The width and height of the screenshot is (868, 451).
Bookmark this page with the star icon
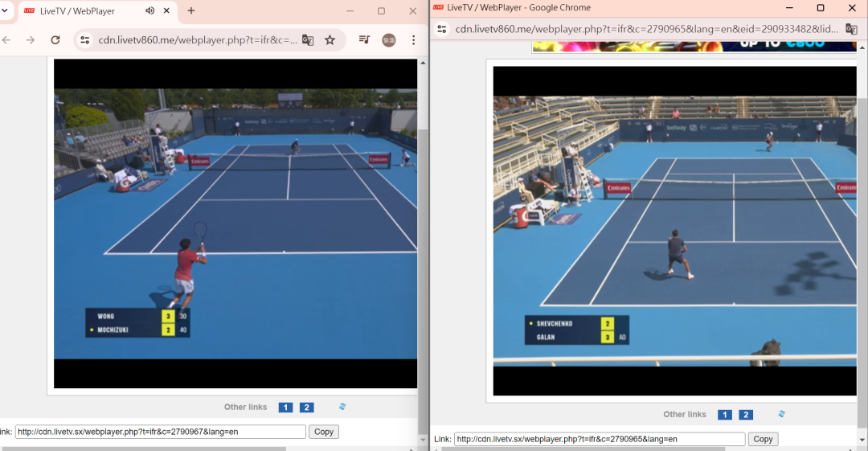click(330, 40)
